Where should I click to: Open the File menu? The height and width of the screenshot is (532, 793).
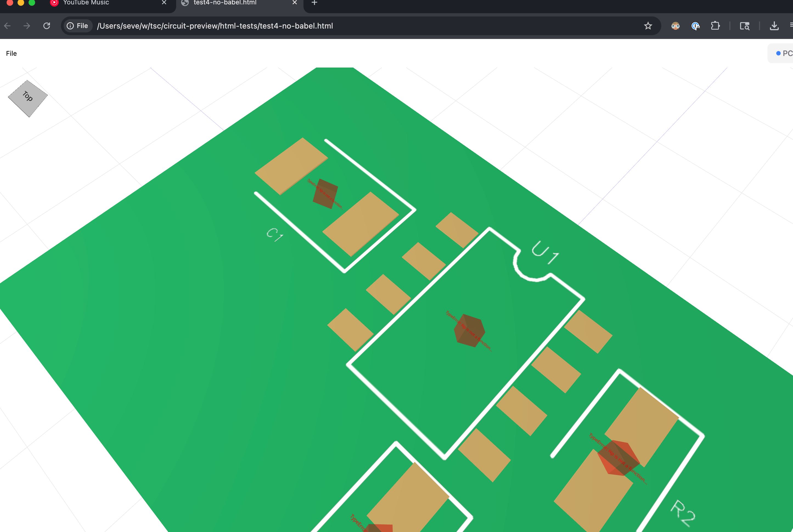pos(11,53)
